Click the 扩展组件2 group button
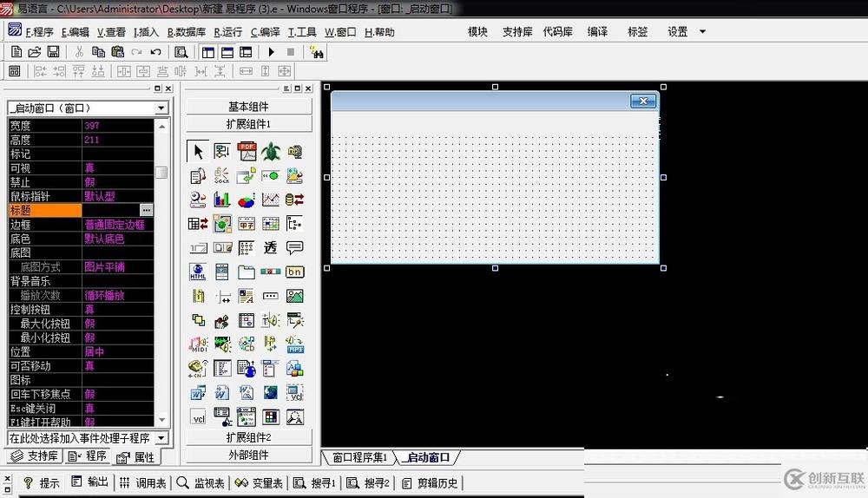 248,437
